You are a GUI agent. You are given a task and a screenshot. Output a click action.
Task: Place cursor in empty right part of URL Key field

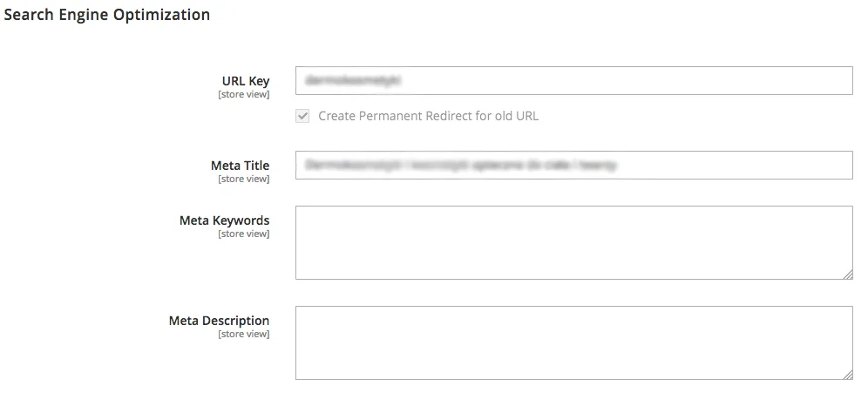[x=626, y=81]
